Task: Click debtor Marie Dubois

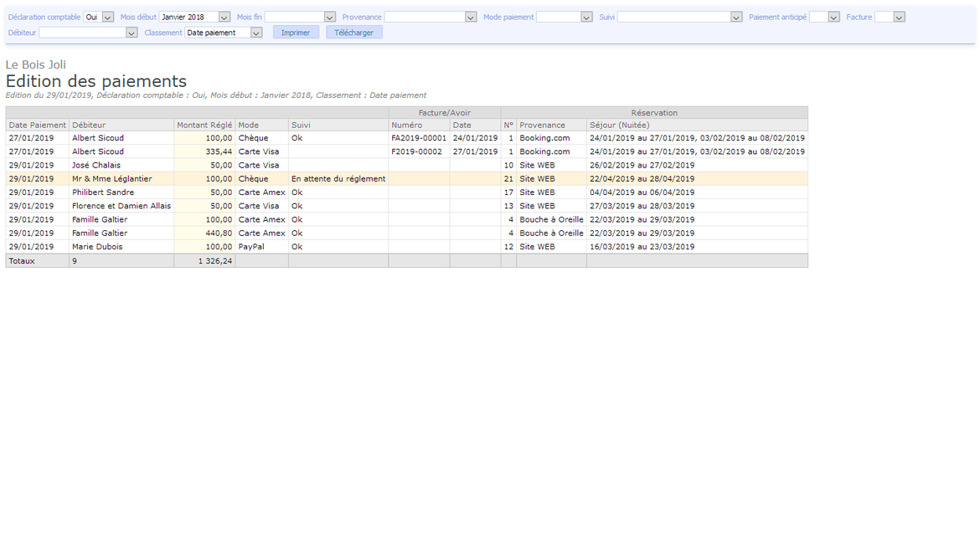Action: click(97, 247)
